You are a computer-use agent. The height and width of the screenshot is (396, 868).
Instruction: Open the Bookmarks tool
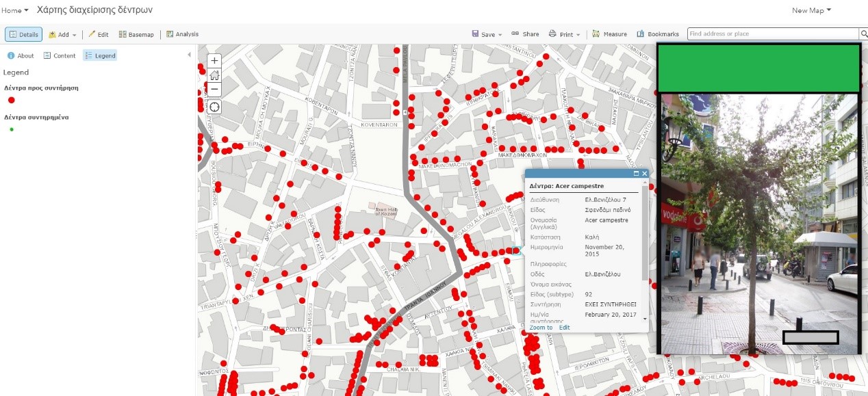658,34
